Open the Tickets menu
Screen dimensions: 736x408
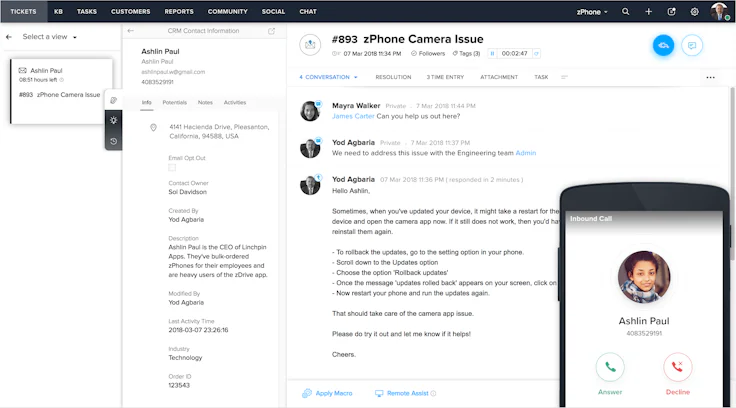[23, 11]
